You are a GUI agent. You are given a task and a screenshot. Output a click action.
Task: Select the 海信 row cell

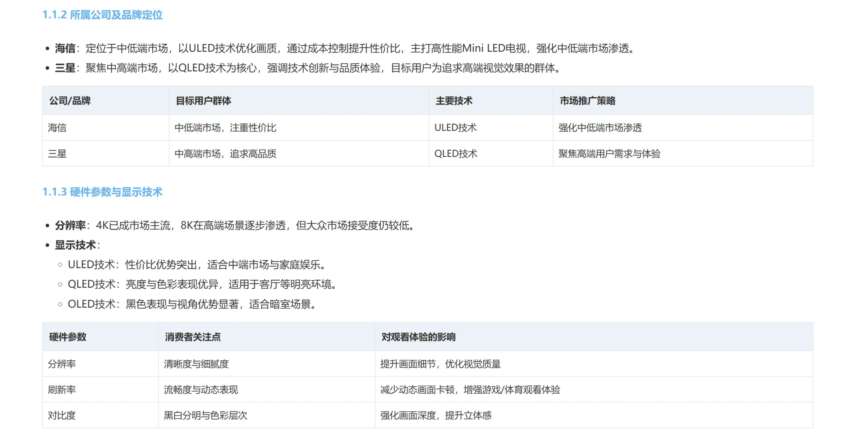click(57, 128)
